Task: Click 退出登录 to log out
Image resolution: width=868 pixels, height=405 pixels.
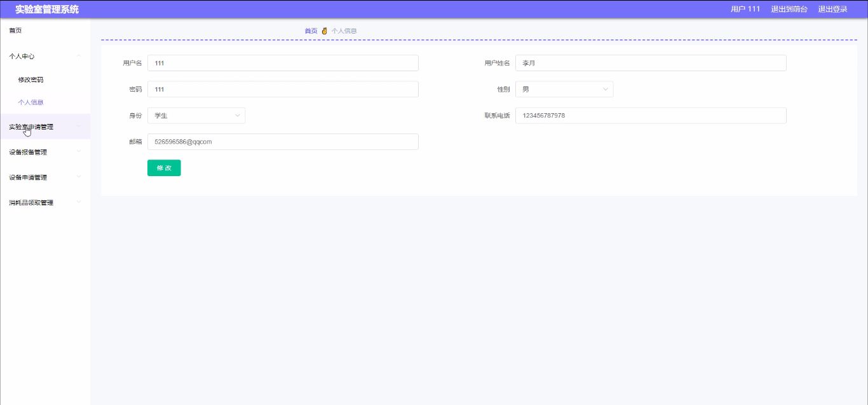Action: coord(832,9)
